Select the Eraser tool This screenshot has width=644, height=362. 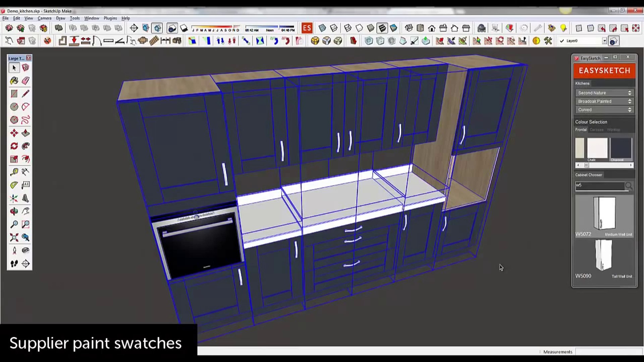[x=25, y=81]
